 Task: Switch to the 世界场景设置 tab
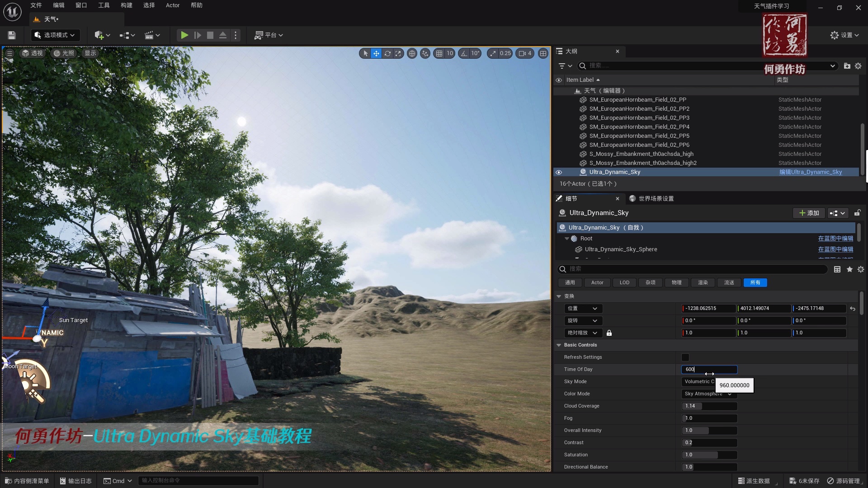656,198
